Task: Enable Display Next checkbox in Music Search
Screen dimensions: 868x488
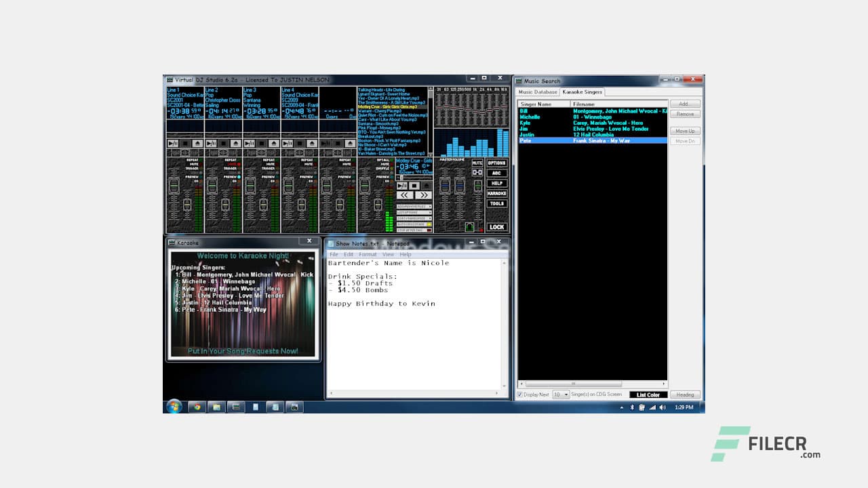Action: [x=521, y=394]
